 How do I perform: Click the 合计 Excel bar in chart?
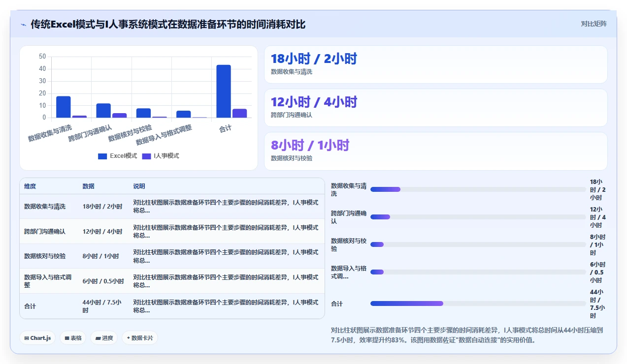224,91
